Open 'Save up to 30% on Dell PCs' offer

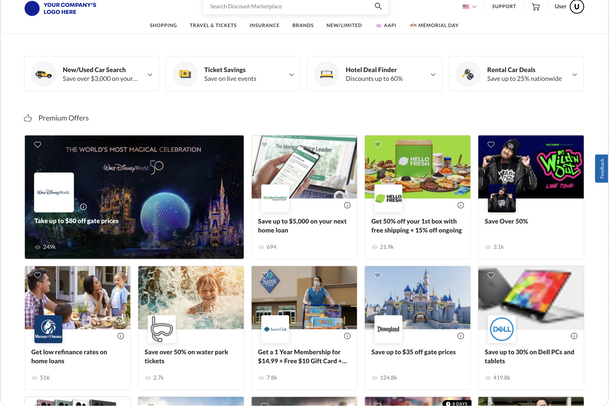(x=529, y=357)
